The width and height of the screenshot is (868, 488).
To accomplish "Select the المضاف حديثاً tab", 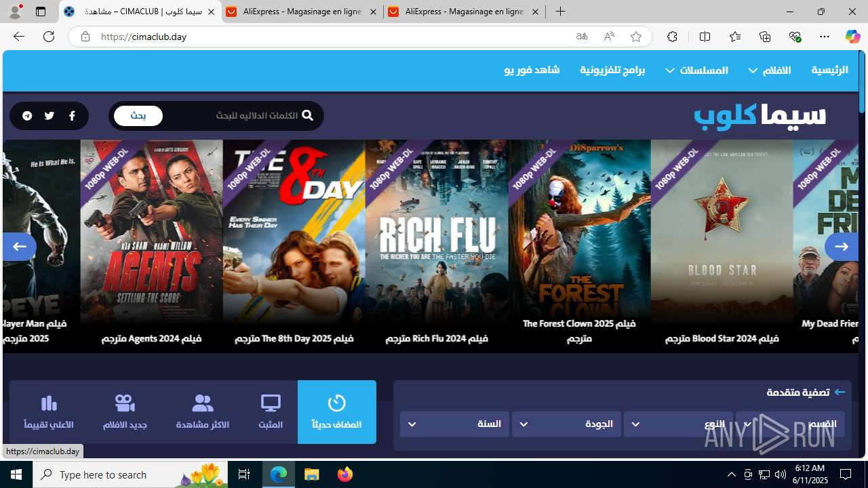I will (336, 412).
